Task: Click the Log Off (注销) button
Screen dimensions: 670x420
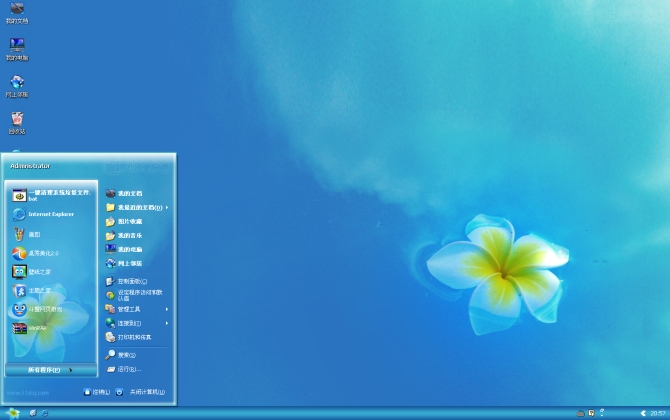Action: point(97,392)
